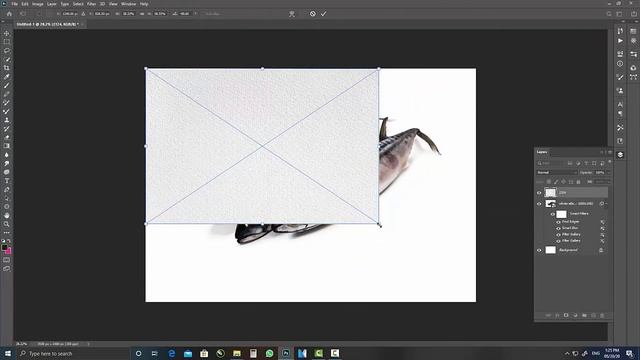Select the Hand tool
This screenshot has width=640, height=360.
[7, 215]
